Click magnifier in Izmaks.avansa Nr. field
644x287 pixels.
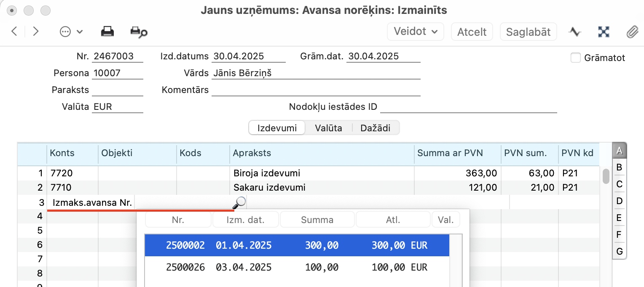(239, 203)
